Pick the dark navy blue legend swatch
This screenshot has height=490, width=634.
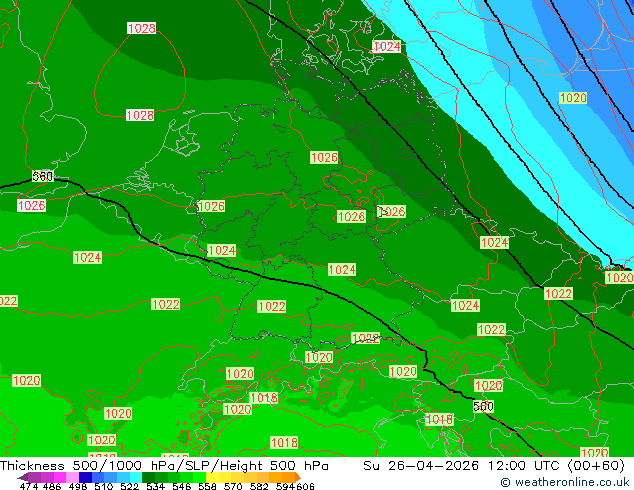(x=85, y=477)
